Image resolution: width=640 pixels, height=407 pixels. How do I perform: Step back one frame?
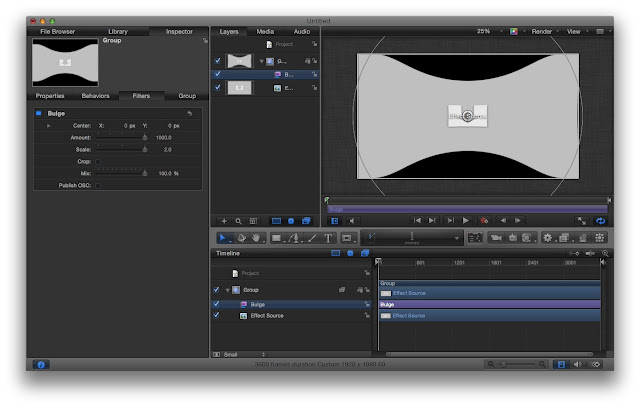coord(503,221)
